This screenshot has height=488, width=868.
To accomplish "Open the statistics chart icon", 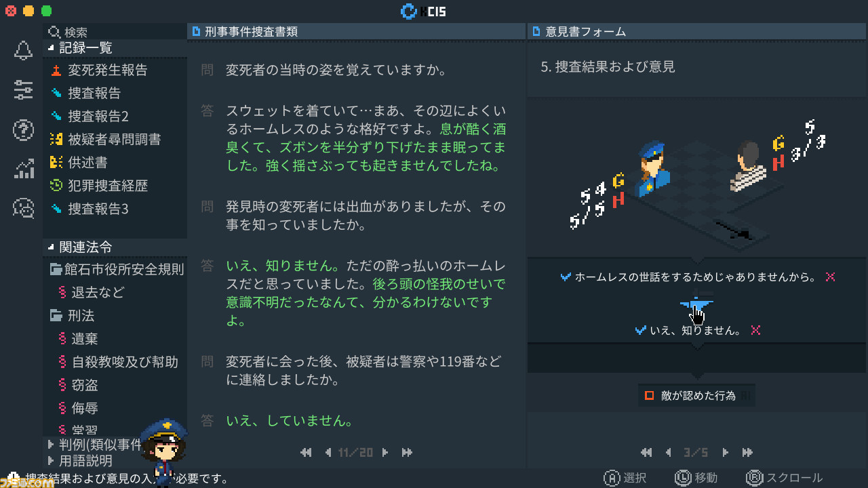I will [23, 169].
